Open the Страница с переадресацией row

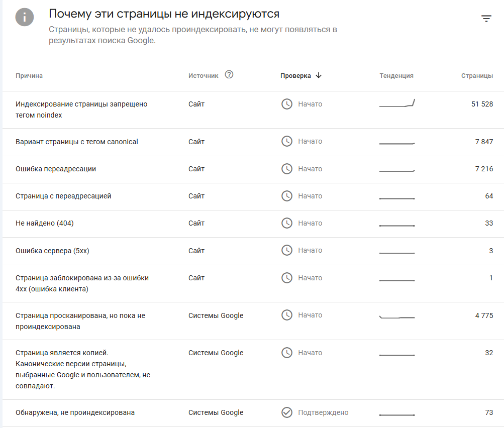click(253, 196)
